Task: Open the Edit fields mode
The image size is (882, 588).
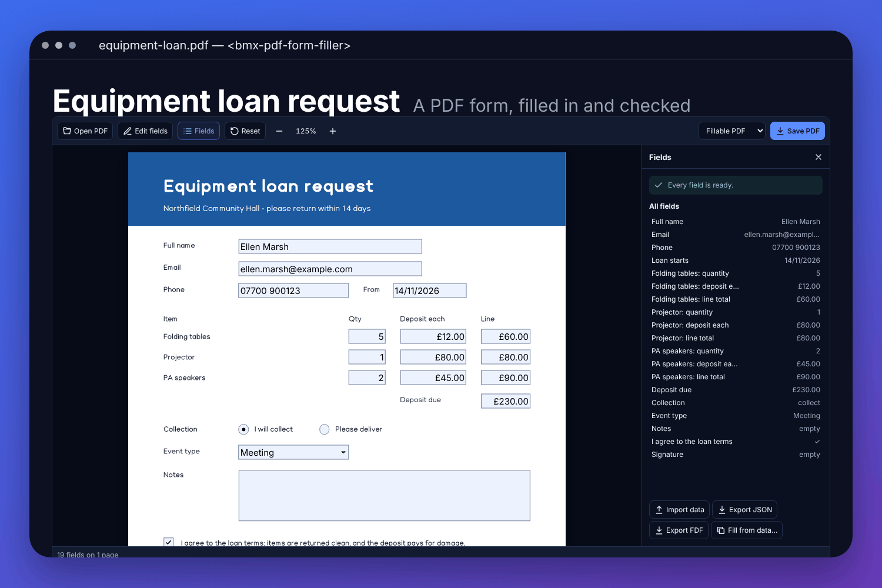Action: coord(145,131)
